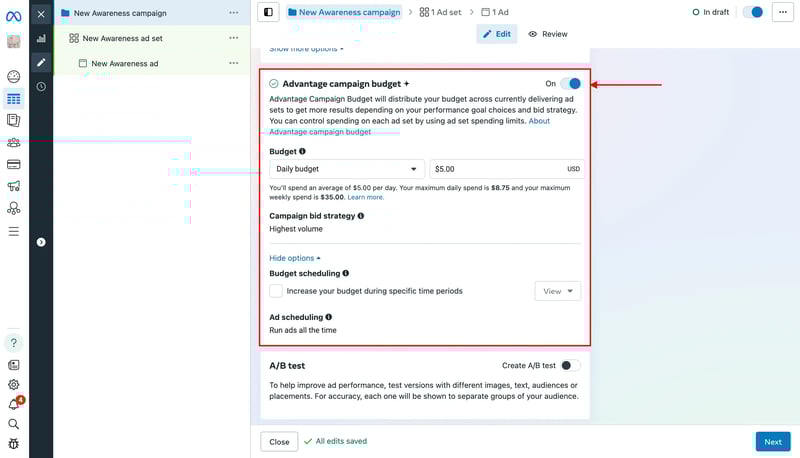Open the history clock icon in dark rail

41,87
